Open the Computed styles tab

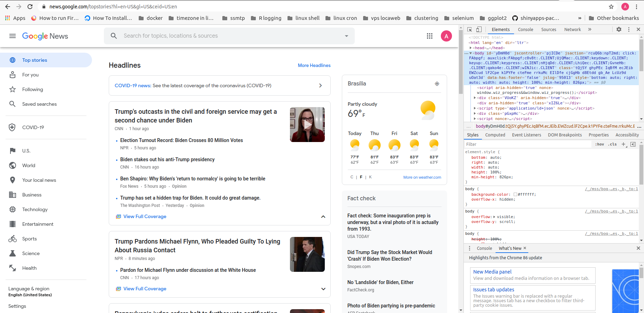pyautogui.click(x=495, y=135)
